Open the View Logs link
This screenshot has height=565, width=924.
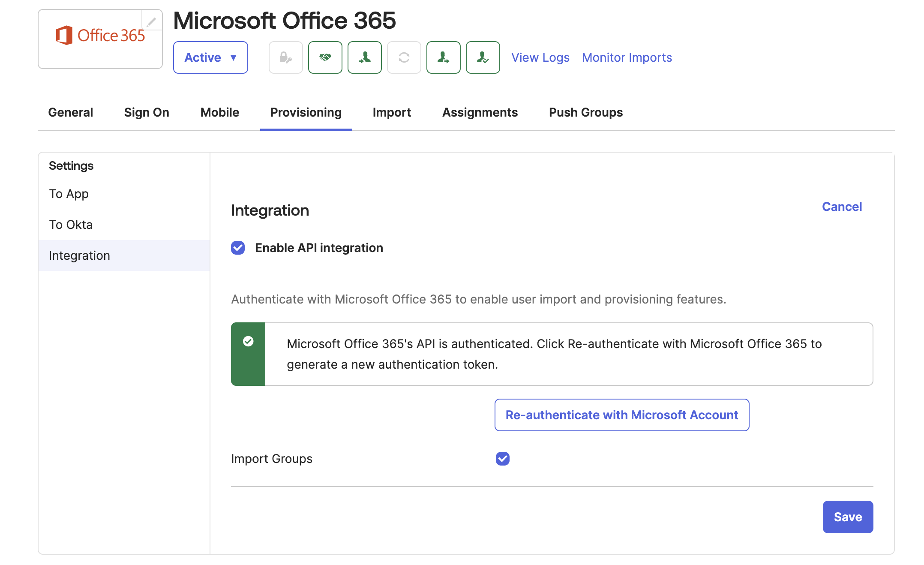point(540,57)
